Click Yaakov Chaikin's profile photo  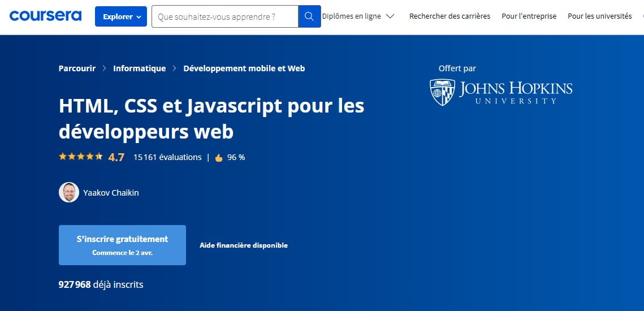69,192
